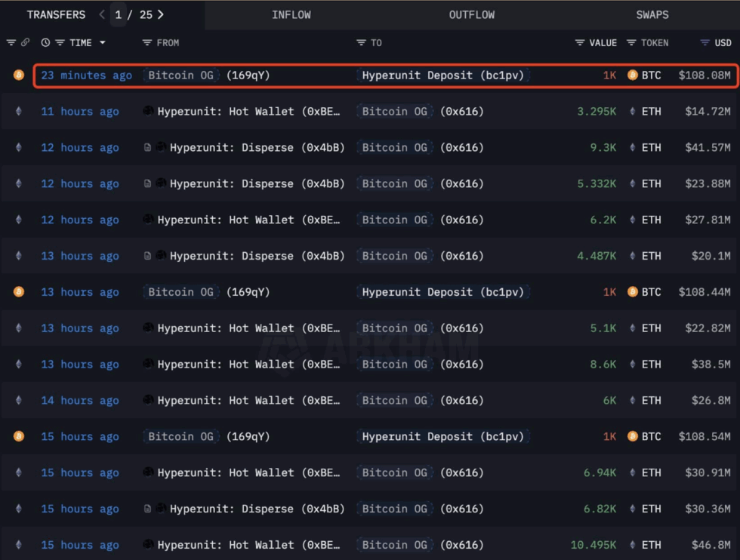740x560 pixels.
Task: Open Hyperunit: Disperse in the $41.57M row
Action: point(257,147)
